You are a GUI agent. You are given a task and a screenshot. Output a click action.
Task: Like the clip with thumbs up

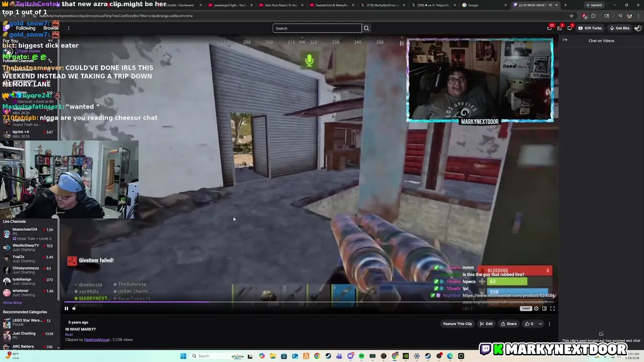529,324
